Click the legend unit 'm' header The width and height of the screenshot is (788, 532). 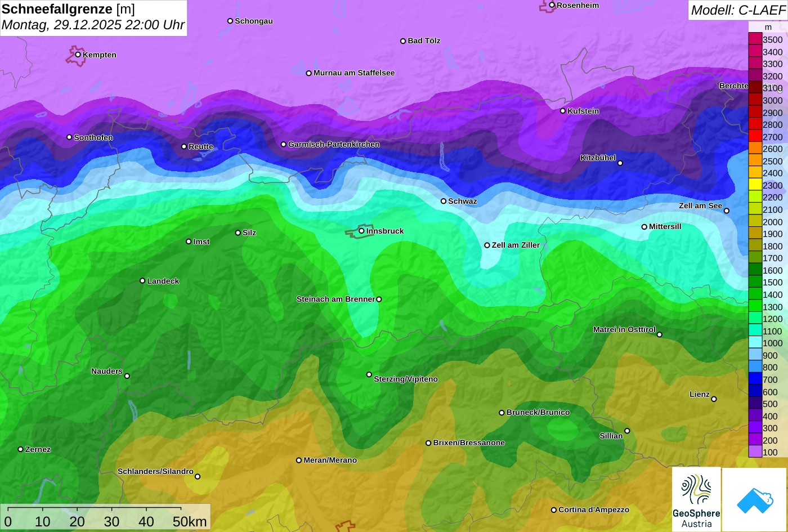(768, 27)
